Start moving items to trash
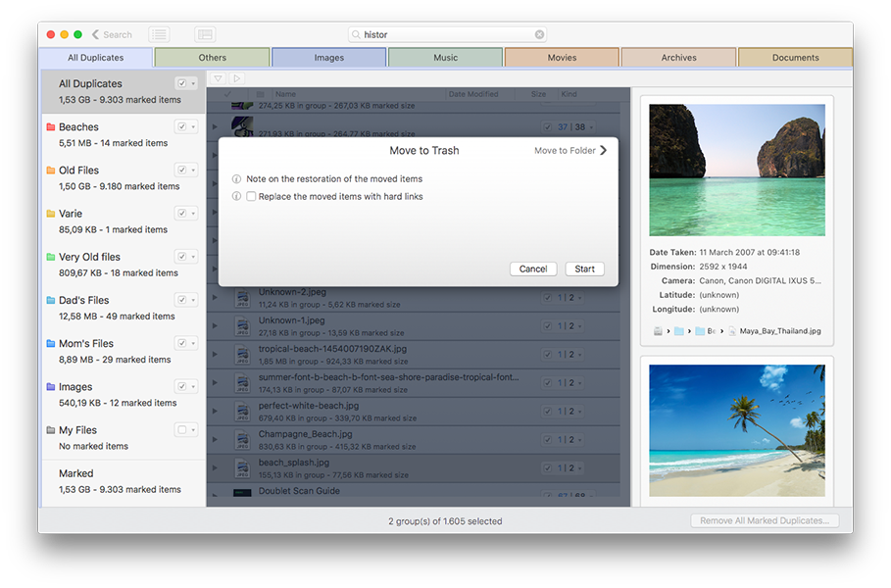This screenshot has height=588, width=891. pos(585,269)
